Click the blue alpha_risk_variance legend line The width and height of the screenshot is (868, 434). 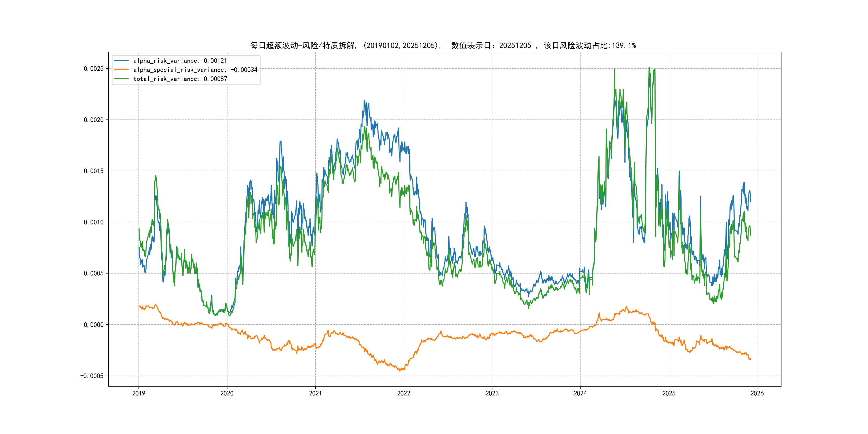tap(121, 61)
